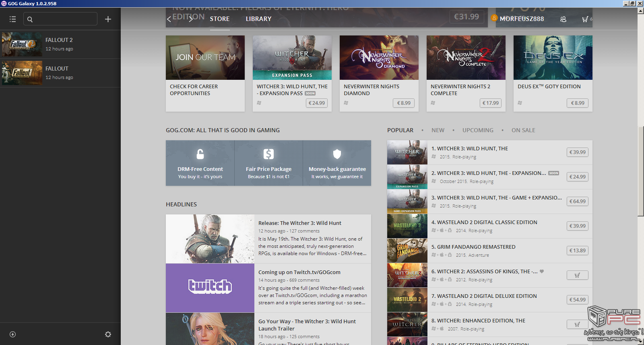This screenshot has width=644, height=345.
Task: Click the forward navigation arrow
Action: tap(191, 19)
